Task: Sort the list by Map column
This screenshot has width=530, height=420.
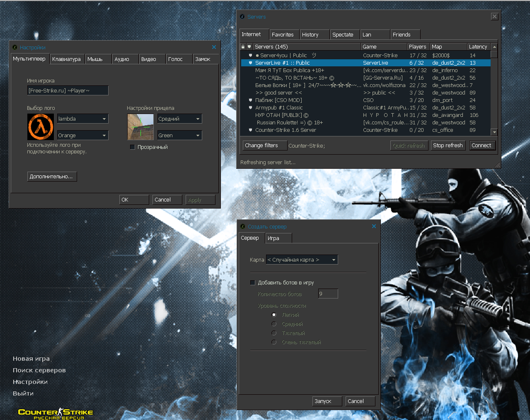Action: pyautogui.click(x=448, y=47)
